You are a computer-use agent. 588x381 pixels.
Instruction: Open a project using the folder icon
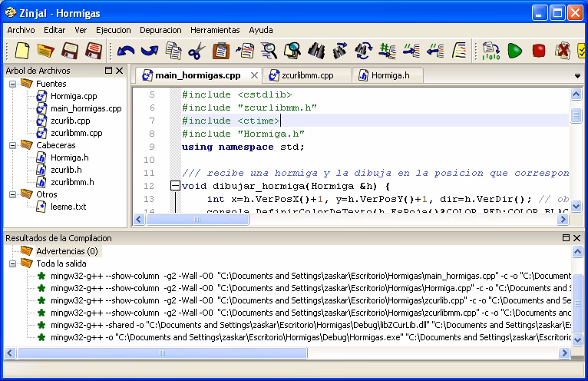46,51
